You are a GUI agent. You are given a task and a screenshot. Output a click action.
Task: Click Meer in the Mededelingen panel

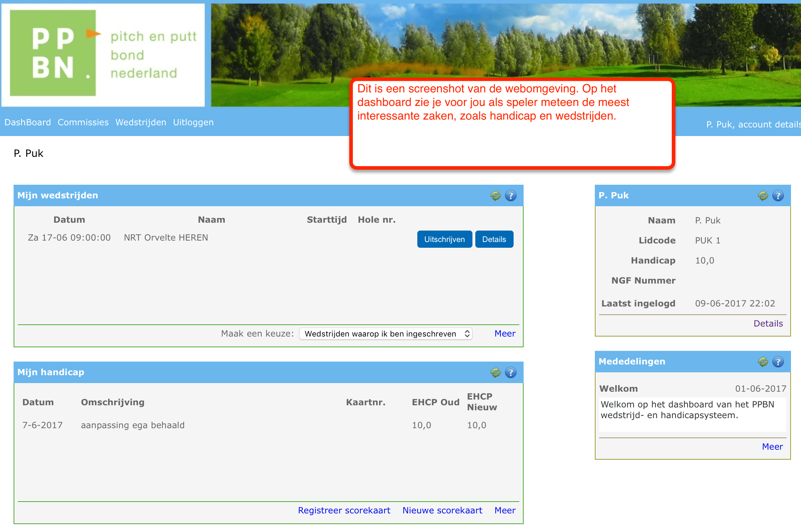tap(772, 446)
